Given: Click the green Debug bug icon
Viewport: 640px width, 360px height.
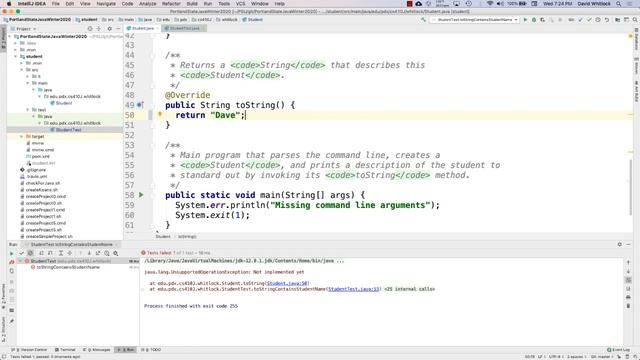Looking at the screenshot, I should (x=533, y=20).
